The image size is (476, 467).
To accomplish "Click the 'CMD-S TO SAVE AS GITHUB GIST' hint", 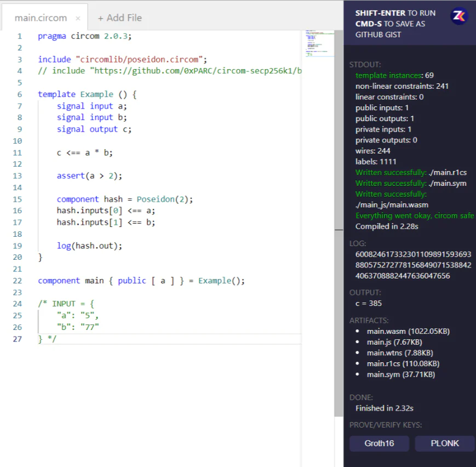I will pyautogui.click(x=390, y=29).
